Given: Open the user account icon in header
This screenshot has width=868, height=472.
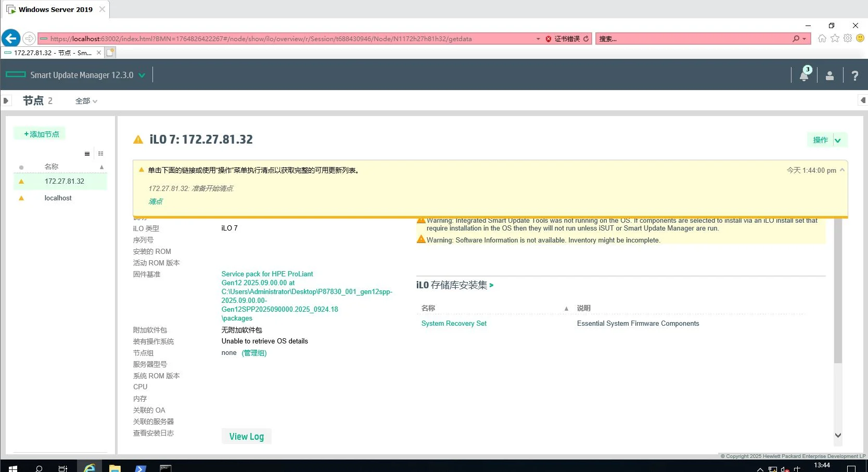Looking at the screenshot, I should coord(829,76).
